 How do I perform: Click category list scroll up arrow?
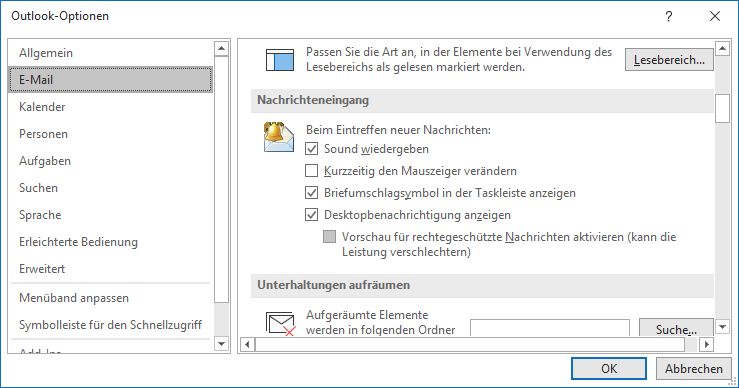pyautogui.click(x=222, y=48)
